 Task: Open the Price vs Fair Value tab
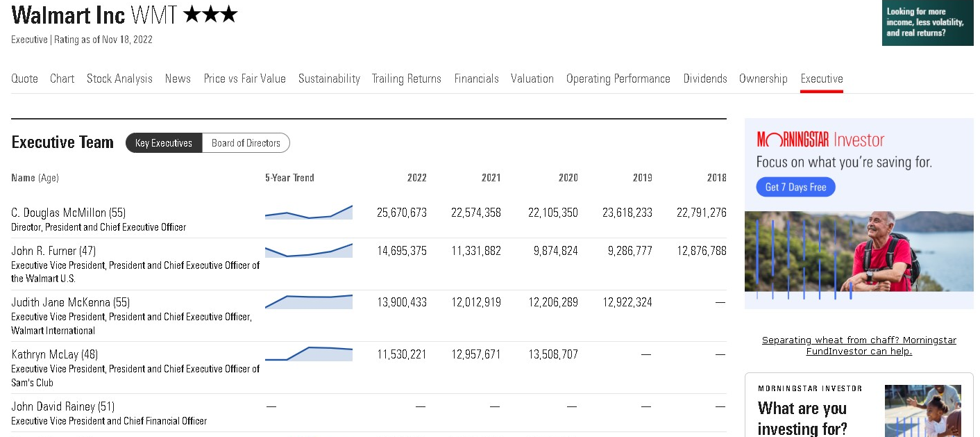pyautogui.click(x=244, y=79)
